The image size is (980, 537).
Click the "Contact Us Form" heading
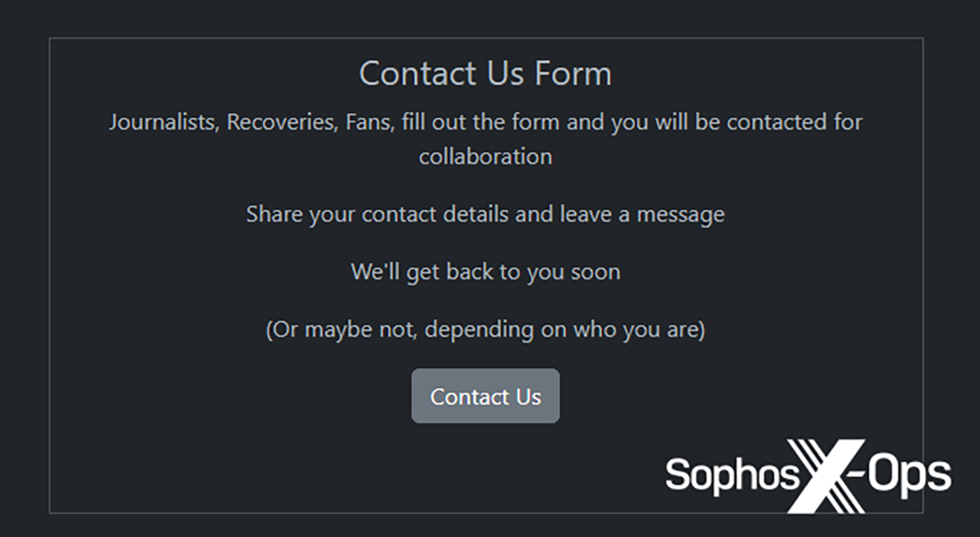pos(485,74)
